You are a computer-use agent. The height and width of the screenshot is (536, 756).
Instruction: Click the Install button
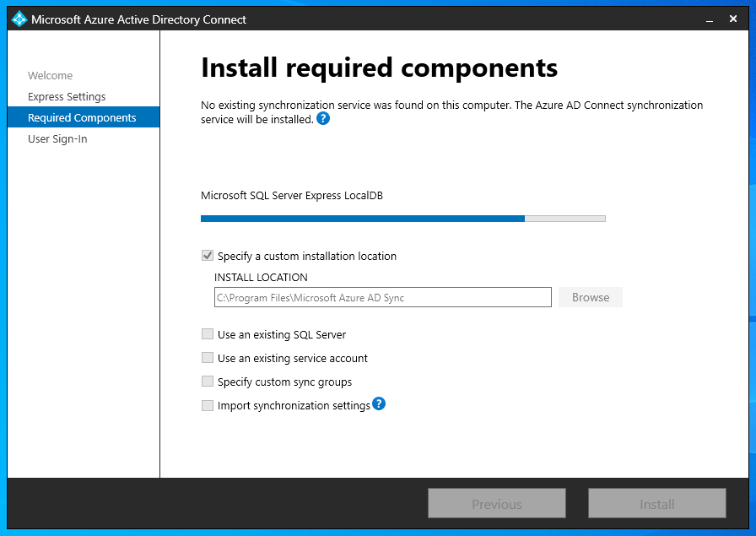coord(656,504)
